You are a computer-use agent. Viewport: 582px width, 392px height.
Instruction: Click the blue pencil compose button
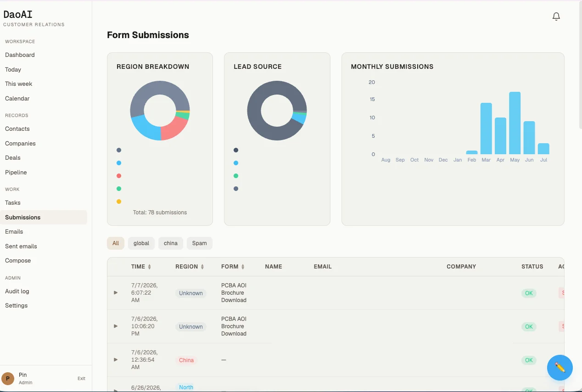click(560, 367)
